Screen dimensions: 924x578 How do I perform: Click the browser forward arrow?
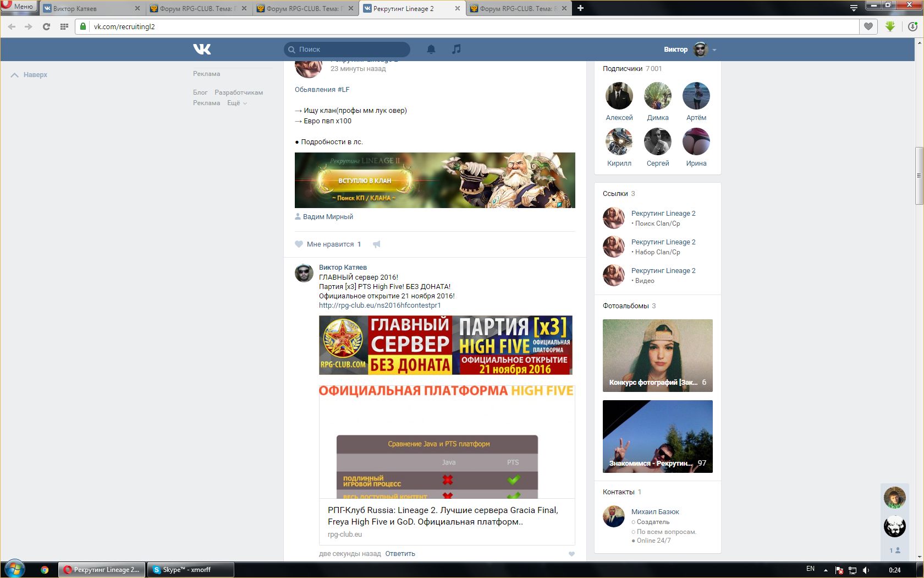point(29,26)
